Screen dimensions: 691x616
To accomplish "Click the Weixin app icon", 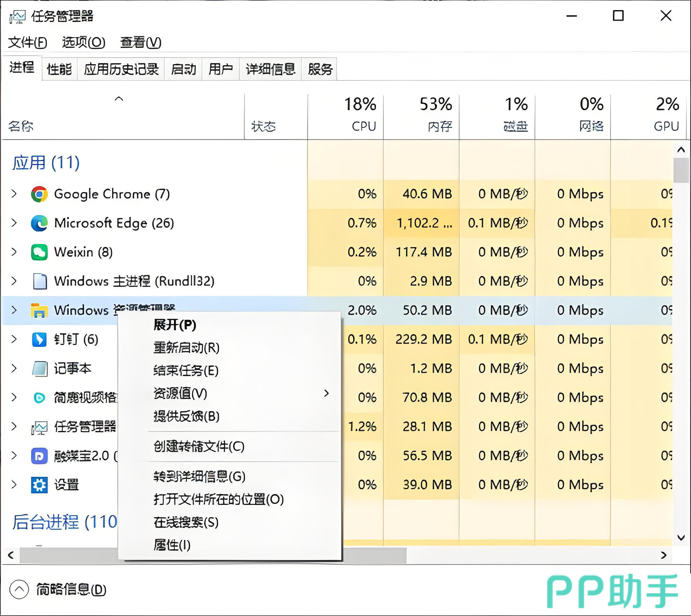I will point(39,252).
